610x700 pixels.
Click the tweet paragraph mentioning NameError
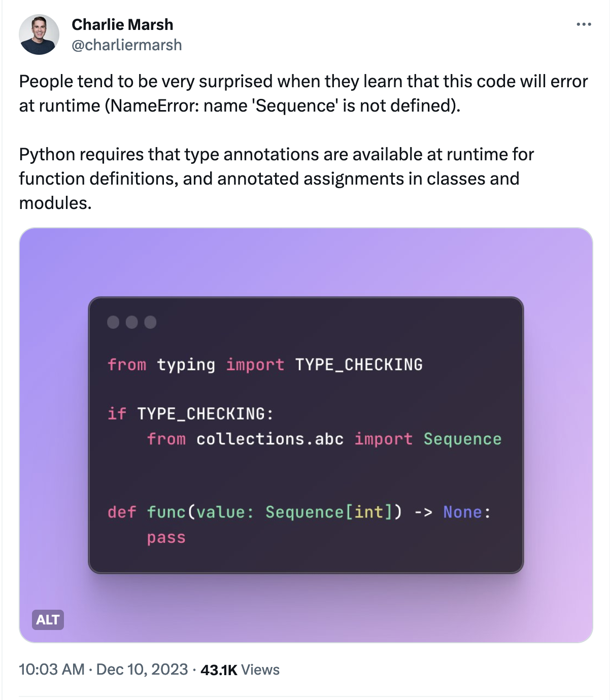click(303, 93)
